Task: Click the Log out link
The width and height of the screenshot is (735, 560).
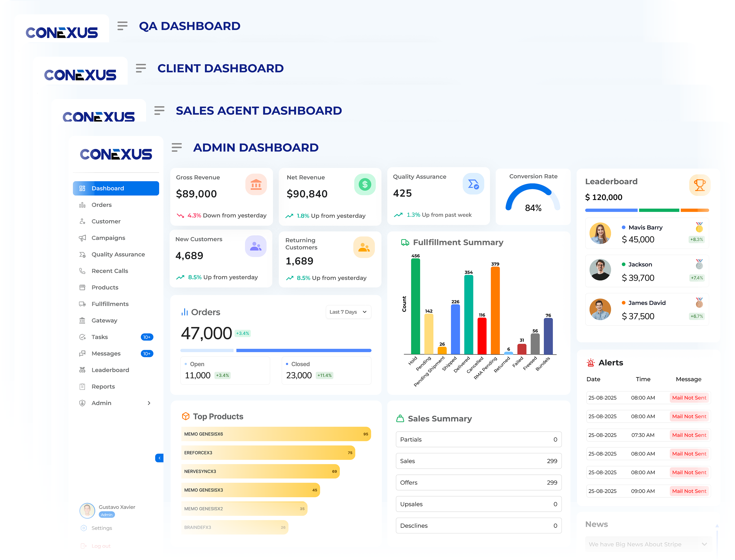Action: (101, 546)
